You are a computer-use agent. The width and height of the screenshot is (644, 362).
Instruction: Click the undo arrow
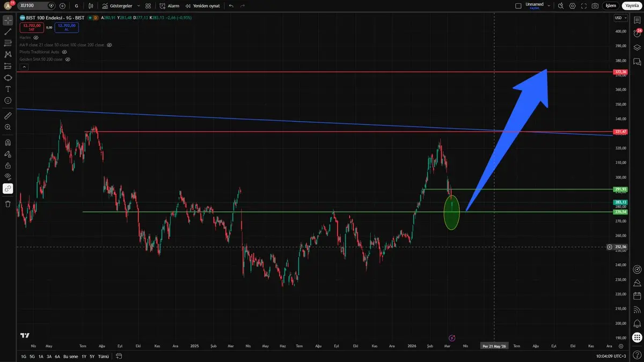pyautogui.click(x=231, y=5)
